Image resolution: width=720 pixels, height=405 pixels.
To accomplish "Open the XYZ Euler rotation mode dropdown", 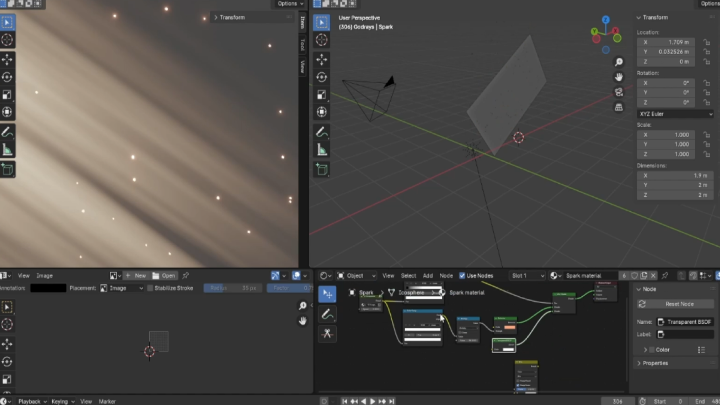I will pyautogui.click(x=675, y=114).
